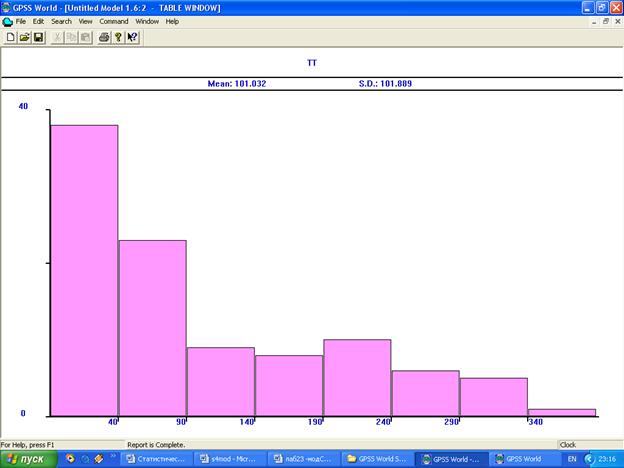
Task: Open the File menu
Action: coord(21,21)
